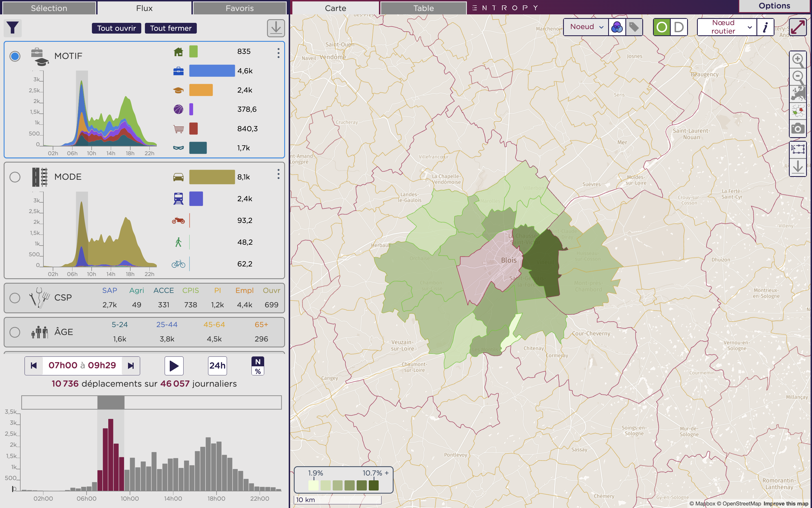Switch to the Carte tab

pyautogui.click(x=335, y=8)
